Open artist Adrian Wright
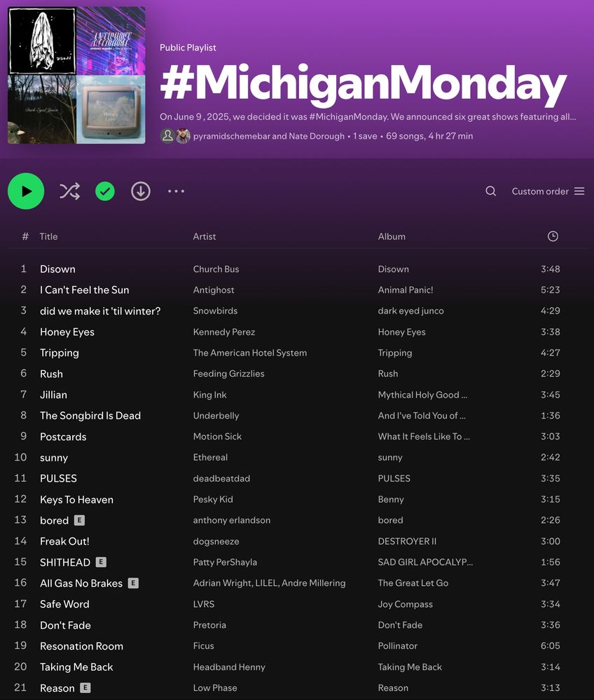 pos(222,583)
